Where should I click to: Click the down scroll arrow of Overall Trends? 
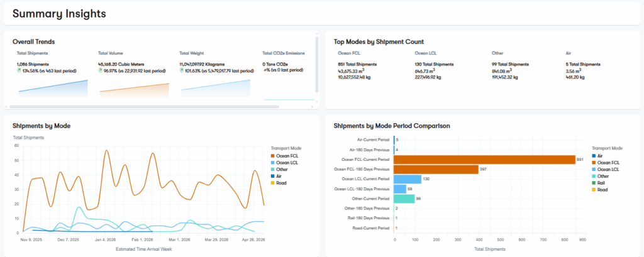coord(316,101)
